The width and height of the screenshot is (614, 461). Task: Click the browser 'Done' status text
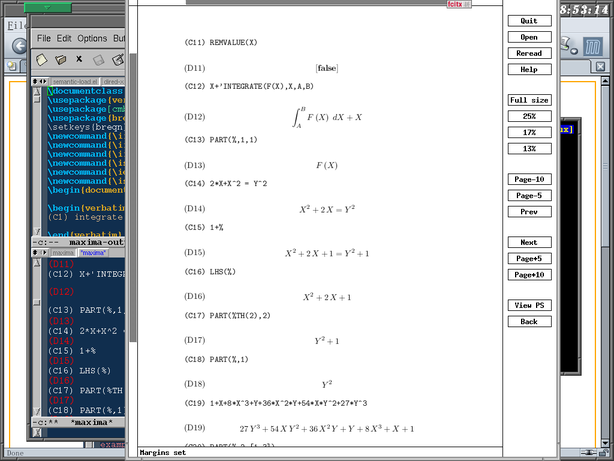15,453
